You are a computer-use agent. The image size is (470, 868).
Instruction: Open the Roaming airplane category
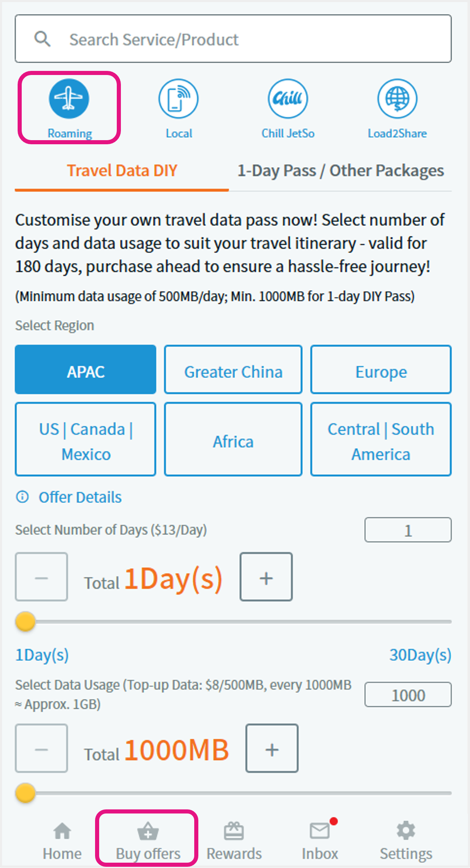(x=69, y=99)
